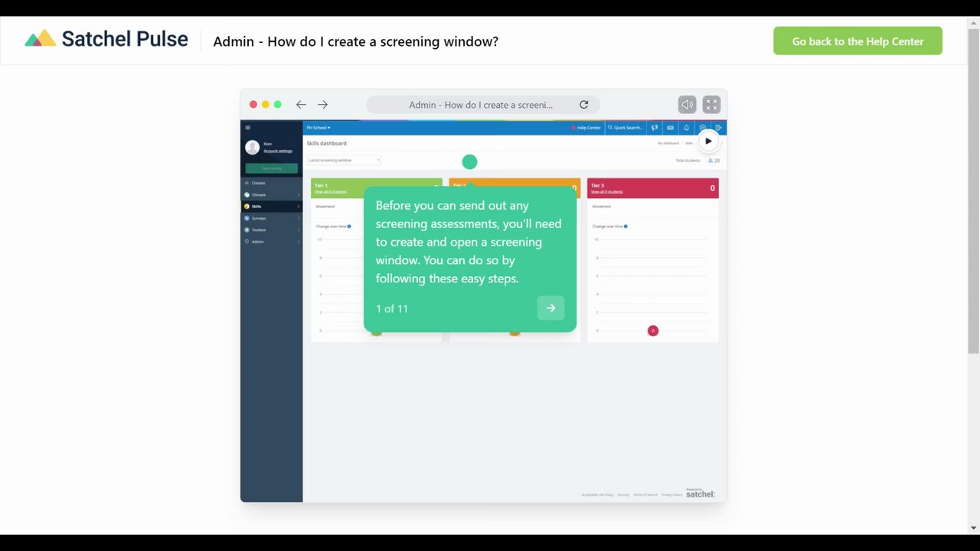
Task: Click the back arrow in demo browser
Action: [301, 105]
